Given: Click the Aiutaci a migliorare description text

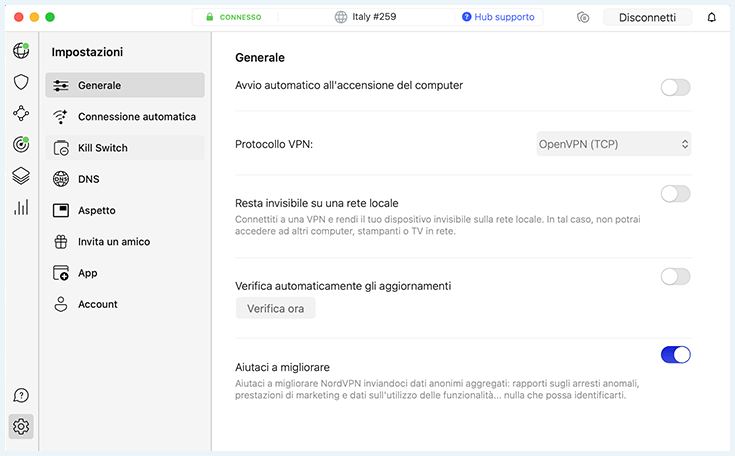Looking at the screenshot, I should pos(437,389).
